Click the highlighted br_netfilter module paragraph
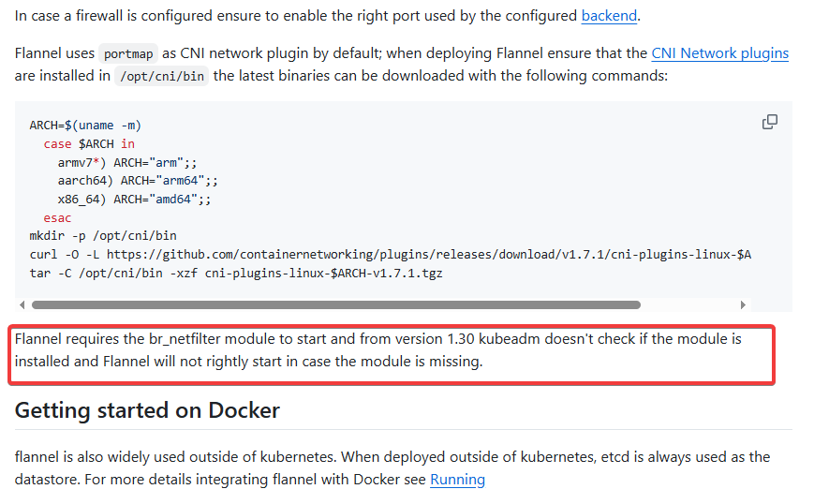Image resolution: width=814 pixels, height=504 pixels. [x=378, y=350]
